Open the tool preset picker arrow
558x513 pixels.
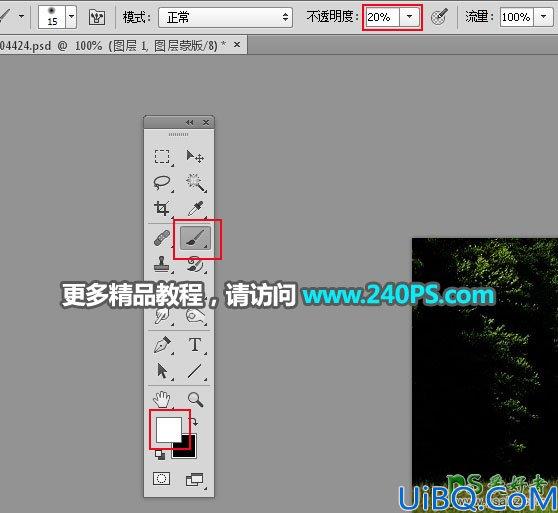coord(21,16)
